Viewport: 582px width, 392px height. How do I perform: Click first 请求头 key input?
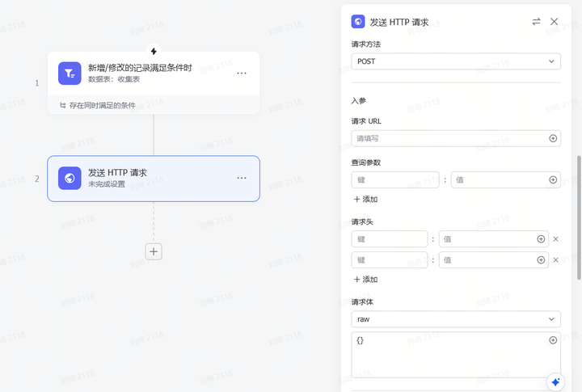pos(390,239)
